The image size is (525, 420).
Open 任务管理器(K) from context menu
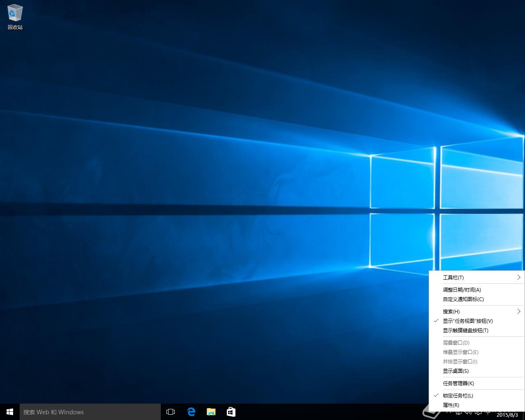477,383
